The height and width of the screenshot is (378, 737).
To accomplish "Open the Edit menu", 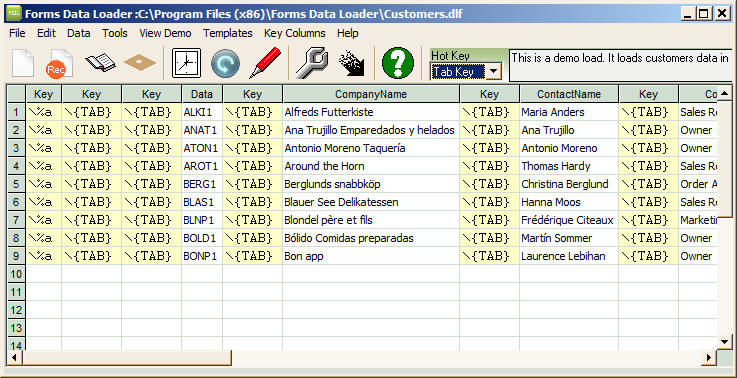I will (x=46, y=33).
